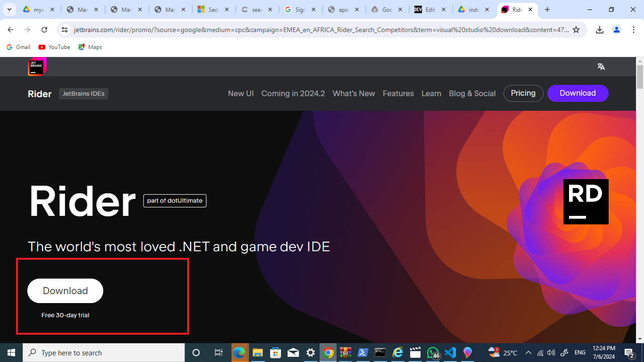This screenshot has width=644, height=362.
Task: Open a new tab with the plus button
Action: (547, 9)
